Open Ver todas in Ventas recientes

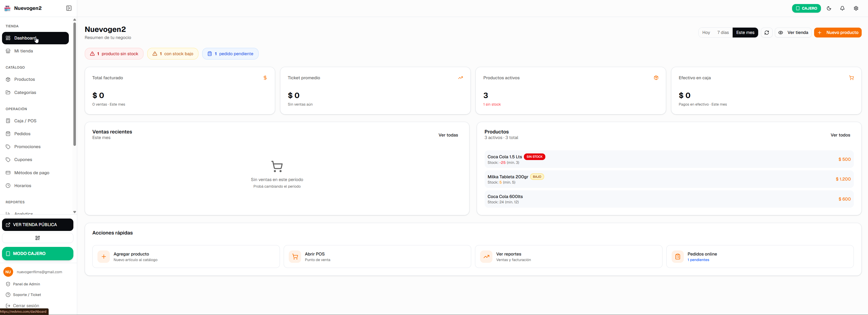[448, 135]
